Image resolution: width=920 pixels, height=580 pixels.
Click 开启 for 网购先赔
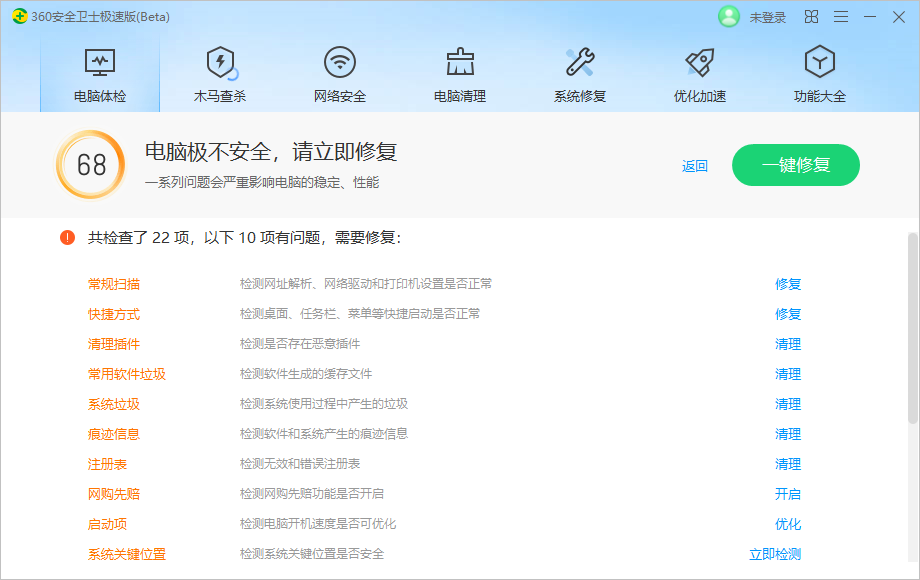(x=788, y=494)
